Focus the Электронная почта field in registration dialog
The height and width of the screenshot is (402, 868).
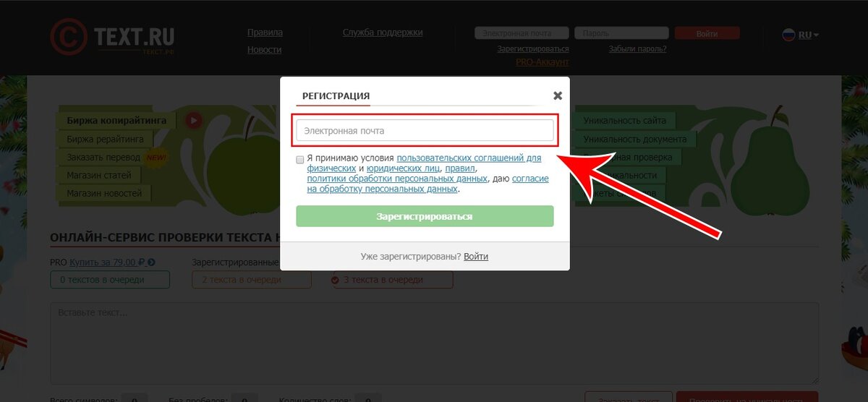[425, 131]
